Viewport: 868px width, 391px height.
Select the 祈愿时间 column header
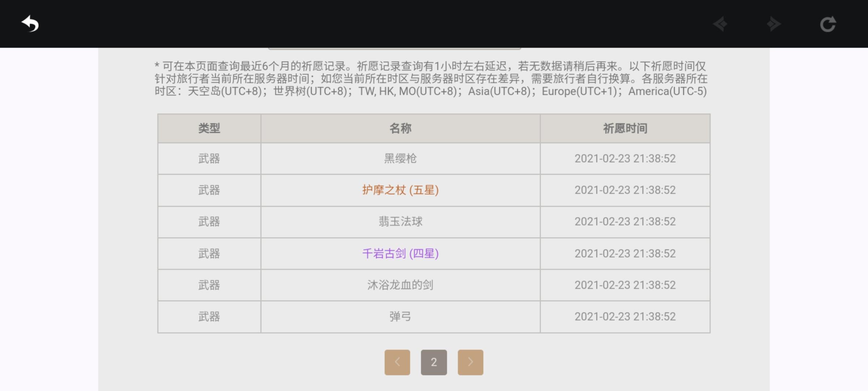tap(625, 128)
